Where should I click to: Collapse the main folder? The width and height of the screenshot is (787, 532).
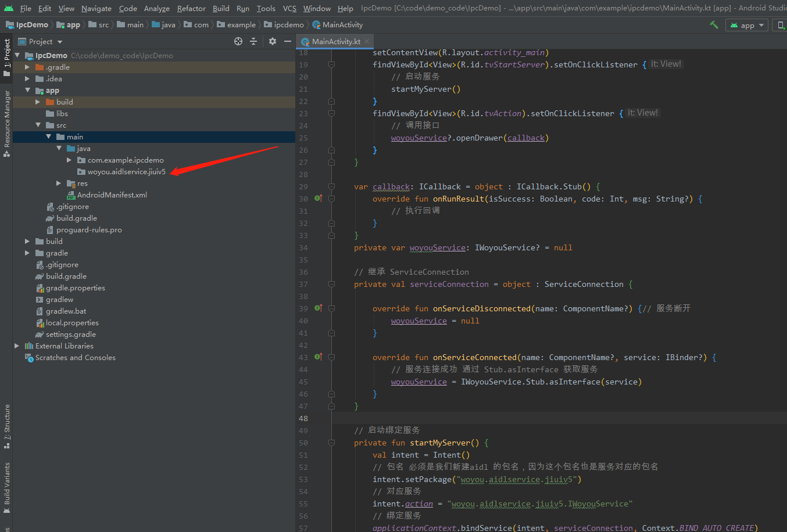click(48, 136)
